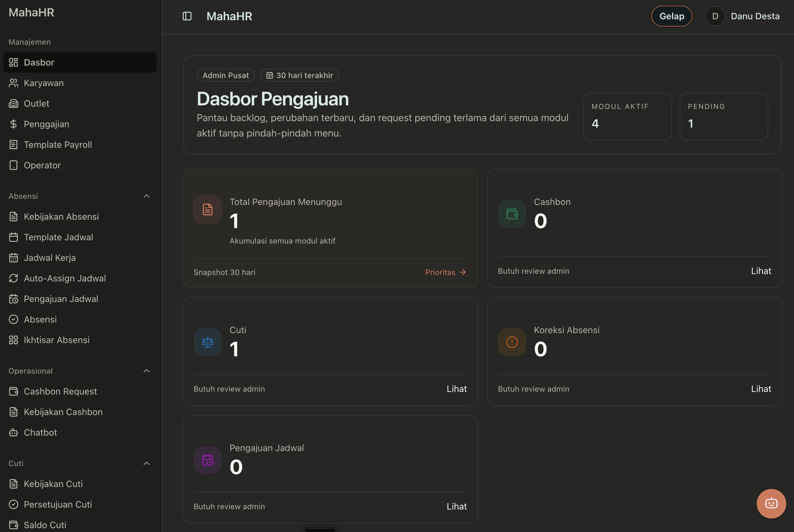Collapse the Operasional sidebar section
The height and width of the screenshot is (532, 794).
coord(147,371)
